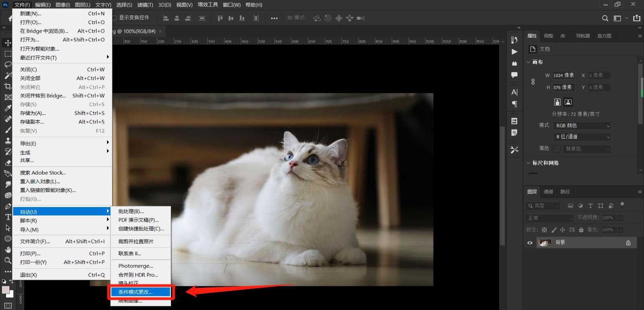Select the Move tool in the toolbar
644x310 pixels.
click(8, 43)
